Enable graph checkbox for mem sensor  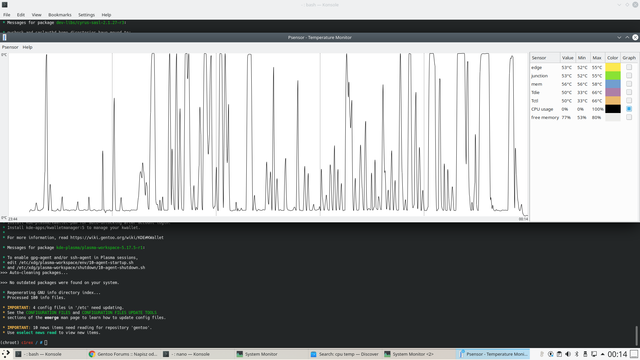pos(629,84)
